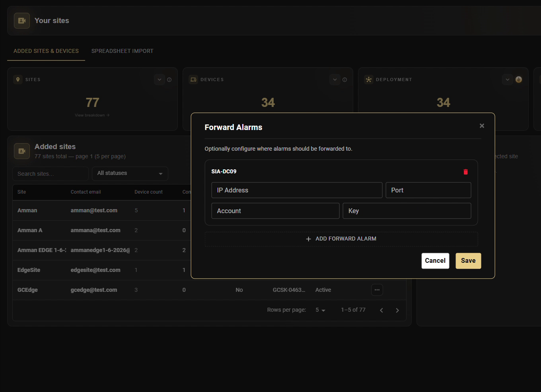The height and width of the screenshot is (392, 541).
Task: Click the Devices card devices icon
Action: 193,80
